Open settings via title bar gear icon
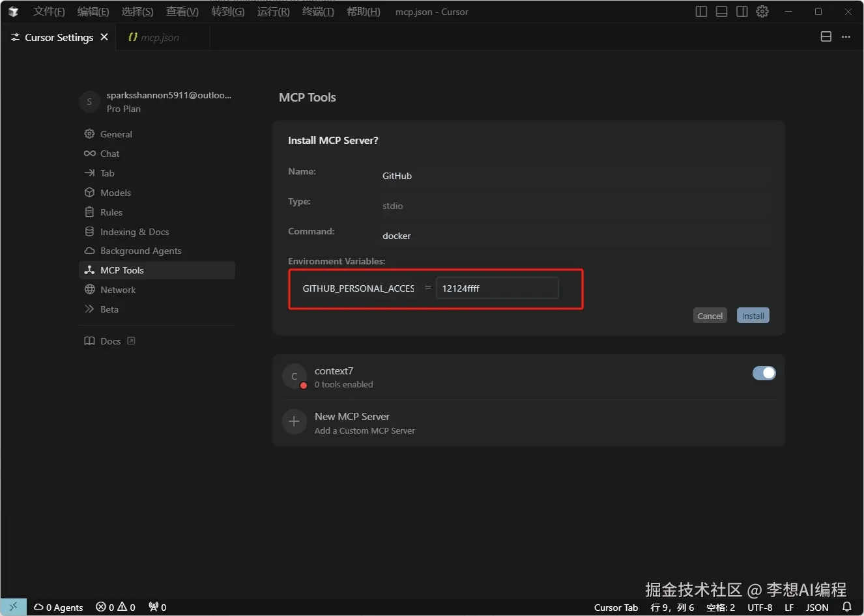 click(x=762, y=12)
